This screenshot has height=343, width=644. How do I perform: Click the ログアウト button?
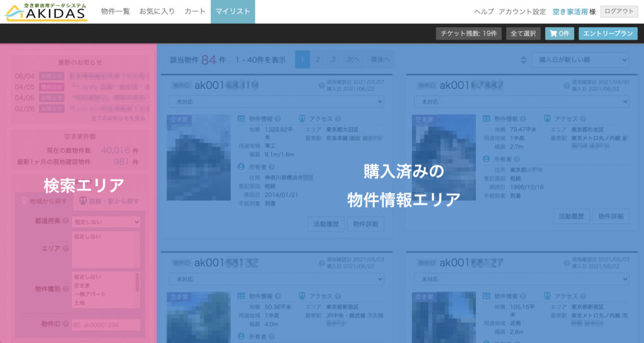(619, 11)
